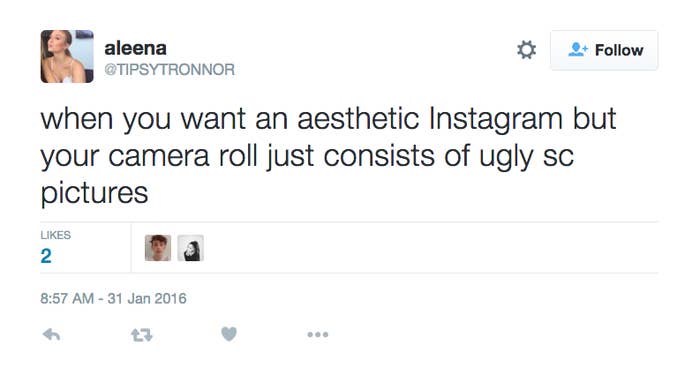The image size is (700, 375).
Task: Click the tweet line mentioning camera roll
Action: tap(307, 157)
